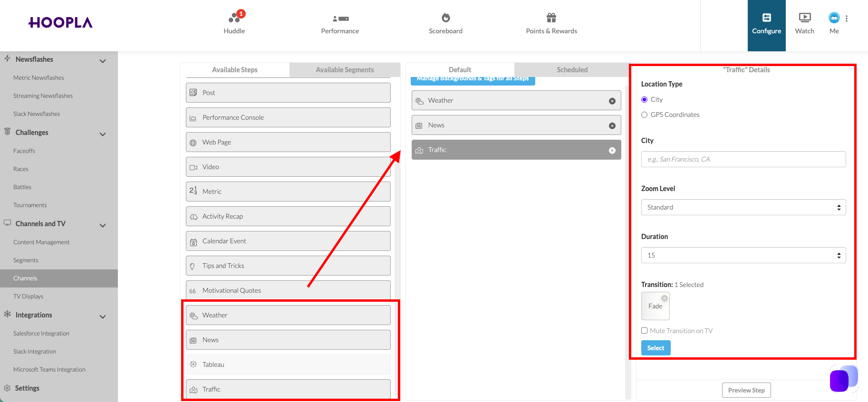The image size is (868, 402).
Task: Open the Zoom Level Standard dropdown
Action: (x=743, y=207)
